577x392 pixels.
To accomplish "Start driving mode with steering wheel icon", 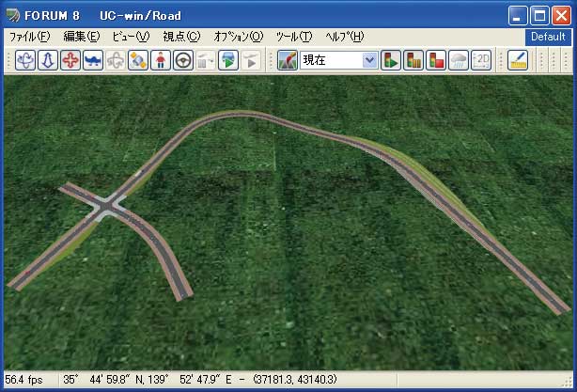I will 183,60.
